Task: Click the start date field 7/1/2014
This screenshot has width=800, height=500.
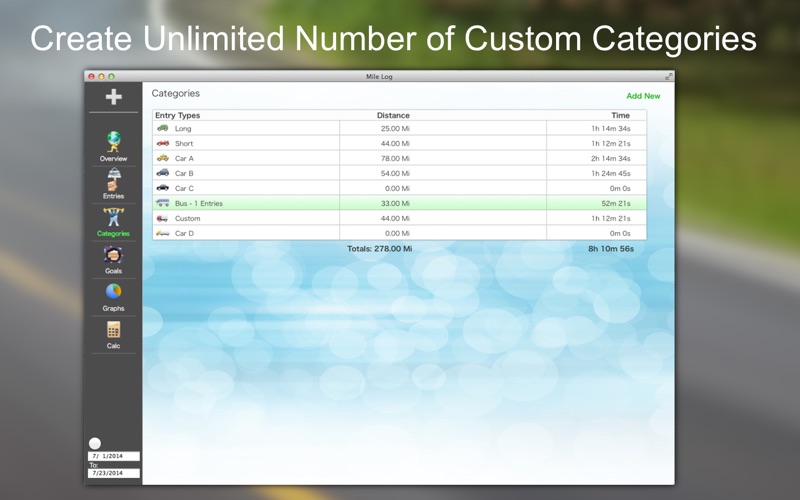Action: tap(113, 456)
